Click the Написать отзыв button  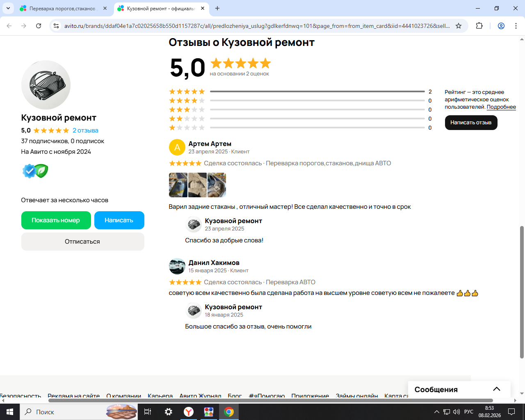pos(471,123)
